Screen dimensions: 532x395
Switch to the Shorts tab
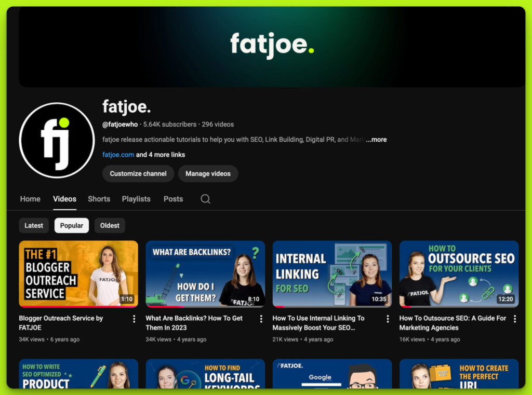coord(99,199)
